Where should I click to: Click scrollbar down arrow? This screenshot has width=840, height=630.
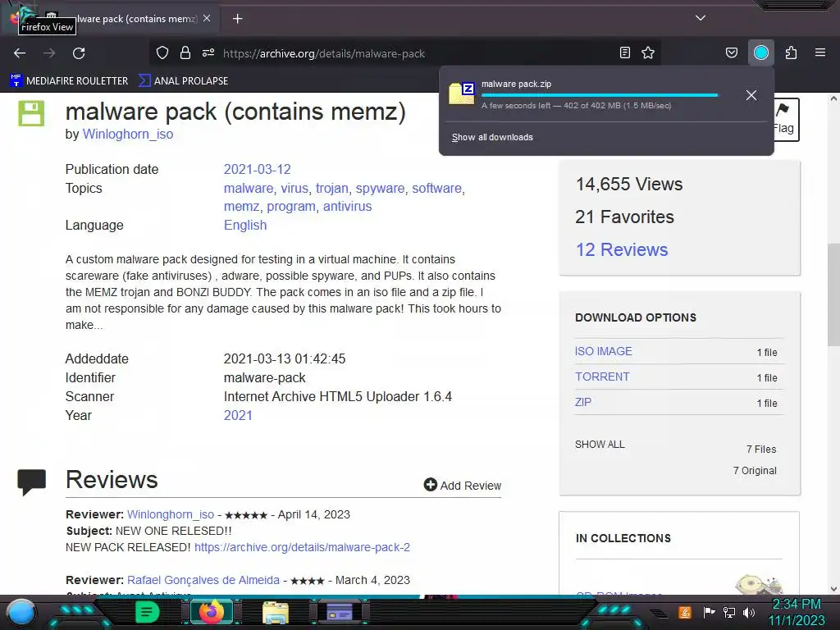pos(833,589)
